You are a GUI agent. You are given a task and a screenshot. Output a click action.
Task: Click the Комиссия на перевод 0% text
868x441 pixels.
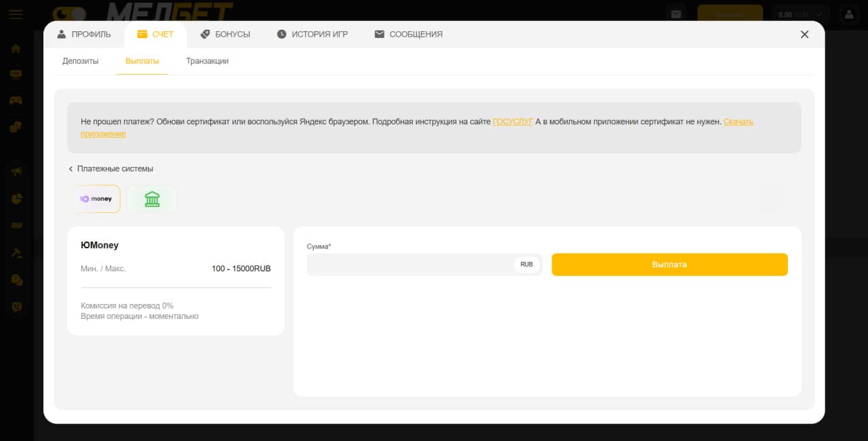tap(127, 306)
